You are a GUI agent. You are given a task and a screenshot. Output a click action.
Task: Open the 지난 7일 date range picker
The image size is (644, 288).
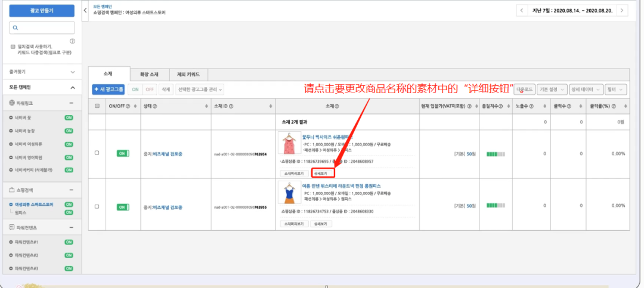(572, 11)
